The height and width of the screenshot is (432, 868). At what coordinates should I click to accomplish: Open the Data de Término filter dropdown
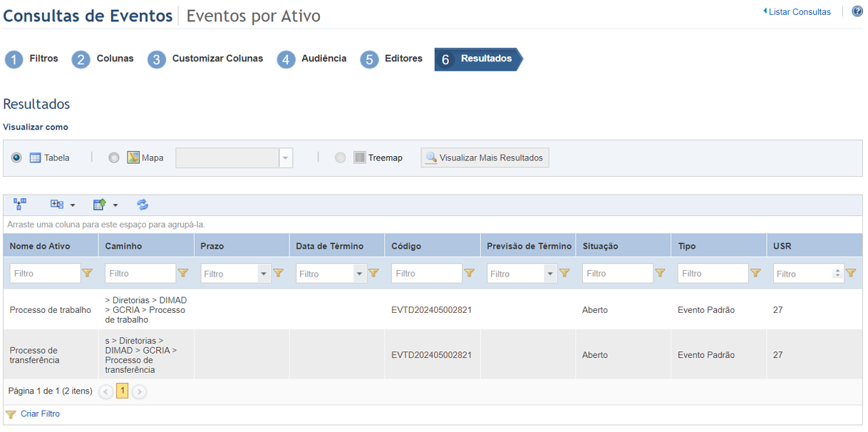(360, 273)
